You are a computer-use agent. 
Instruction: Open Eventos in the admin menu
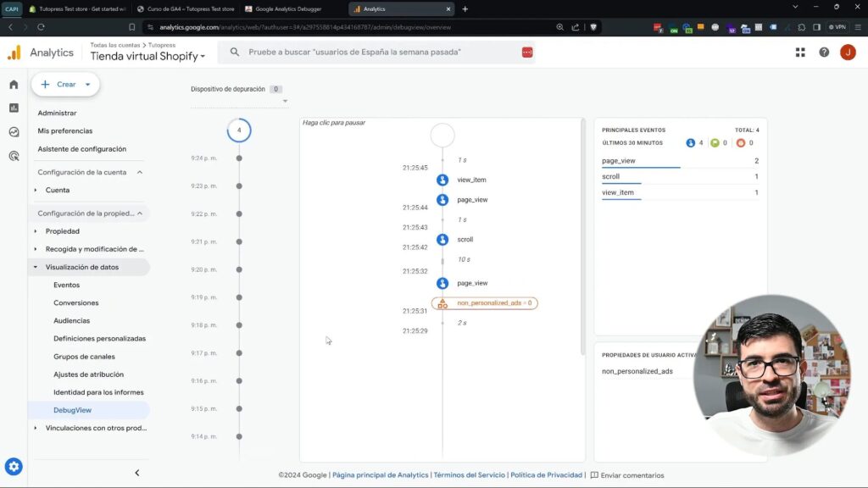point(66,285)
